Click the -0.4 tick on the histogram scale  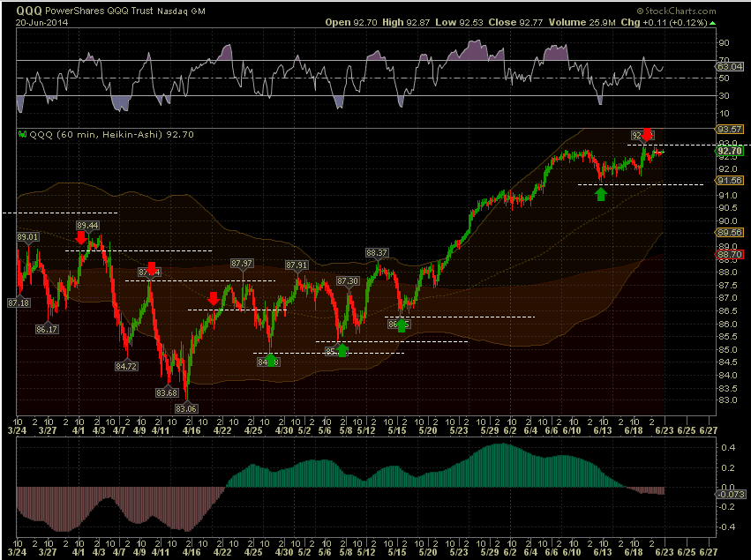pos(726,527)
